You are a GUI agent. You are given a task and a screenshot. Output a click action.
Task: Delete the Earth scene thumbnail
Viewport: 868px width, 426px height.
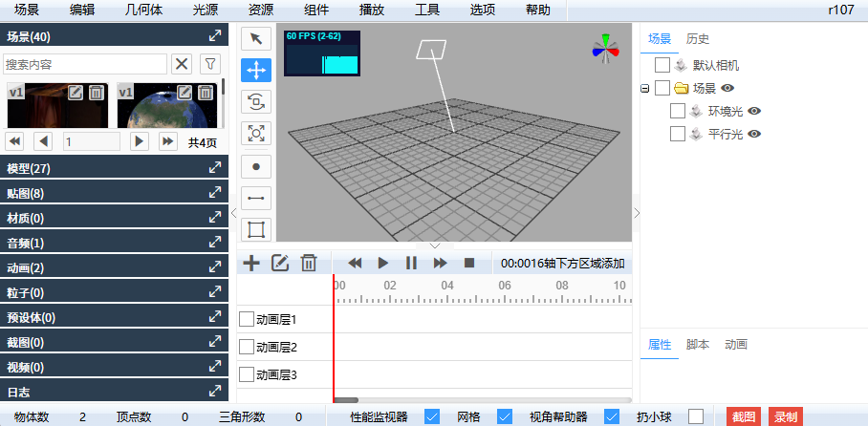click(206, 93)
